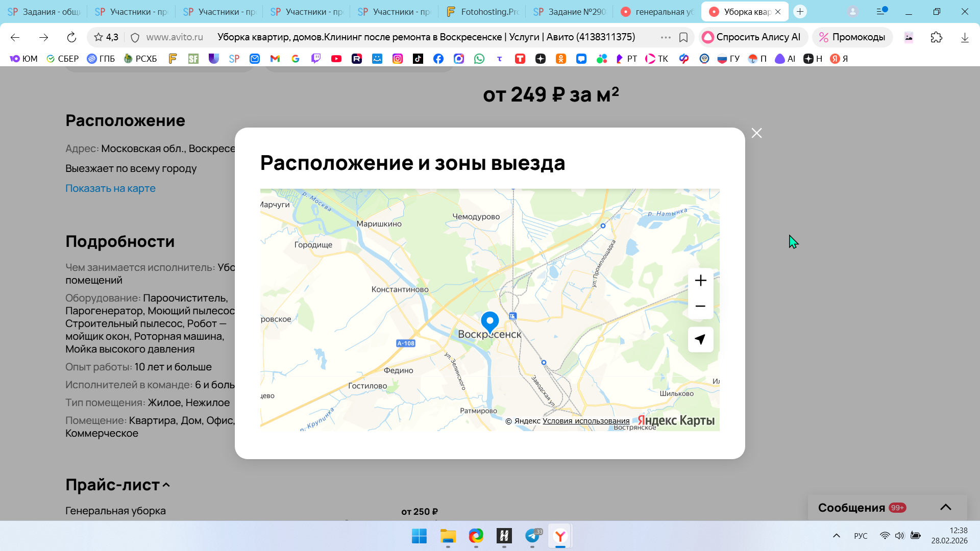The image size is (980, 551).
Task: Reload the current page
Action: (x=71, y=37)
